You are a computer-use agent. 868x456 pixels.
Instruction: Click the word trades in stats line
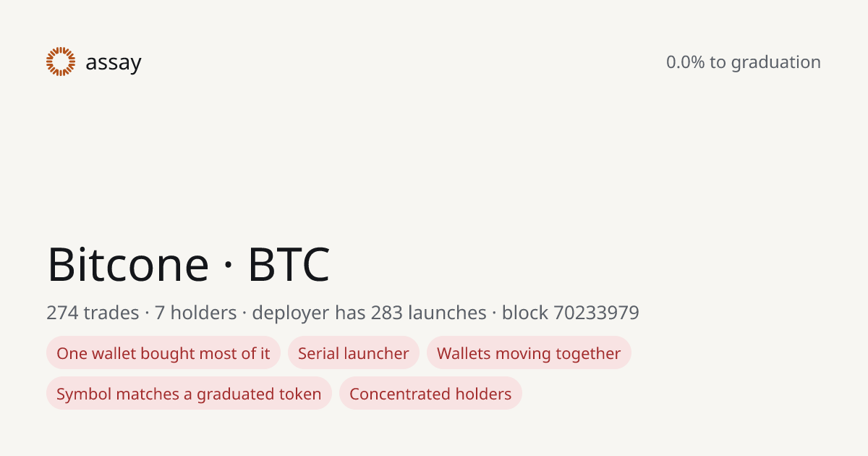111,313
